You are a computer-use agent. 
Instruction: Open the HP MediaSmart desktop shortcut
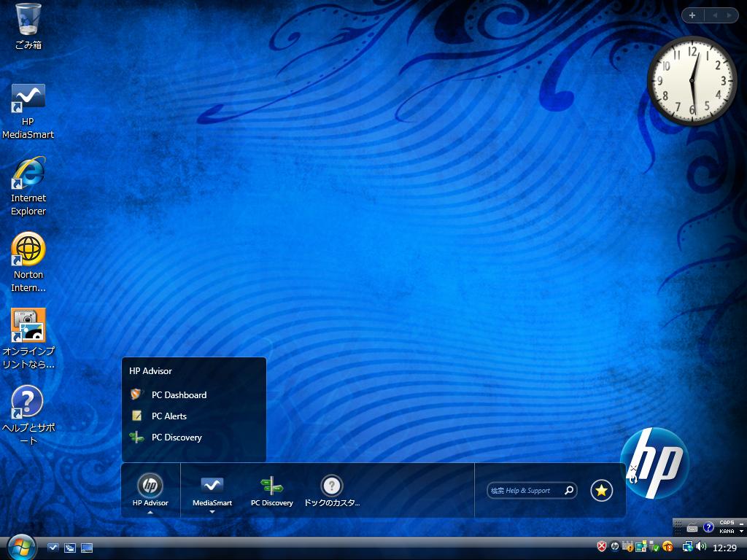click(28, 111)
